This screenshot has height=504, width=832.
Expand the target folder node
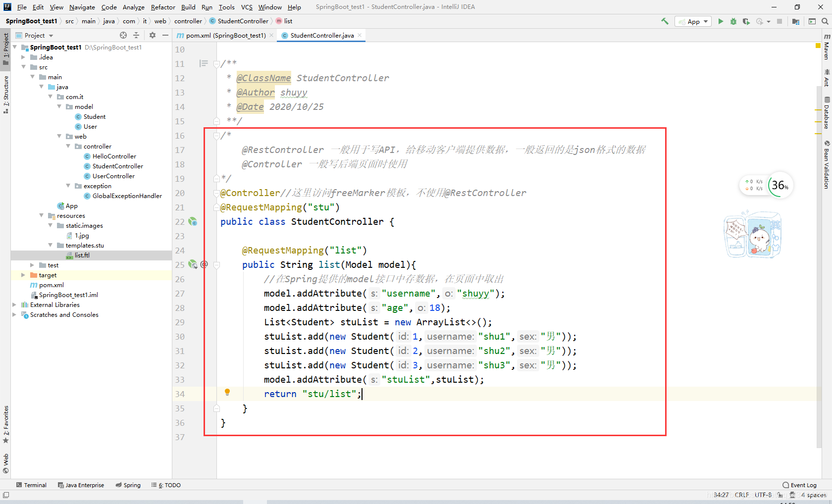(23, 275)
